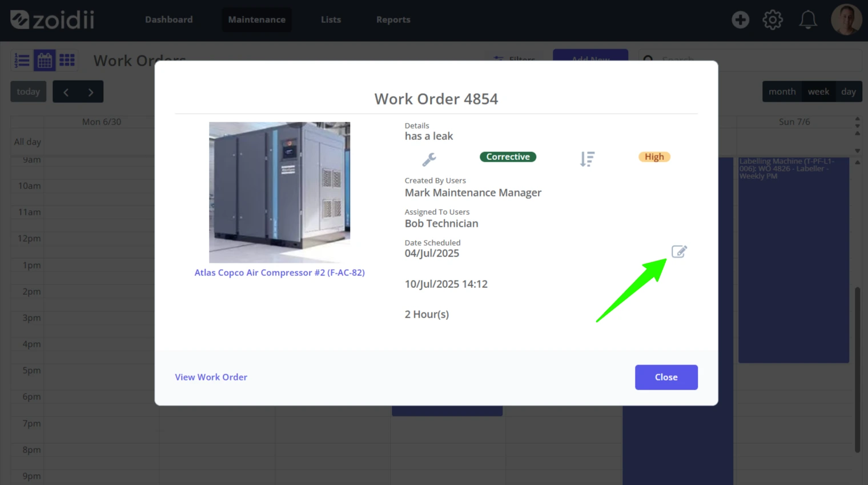Click the Atlas Copco compressor image

point(279,192)
